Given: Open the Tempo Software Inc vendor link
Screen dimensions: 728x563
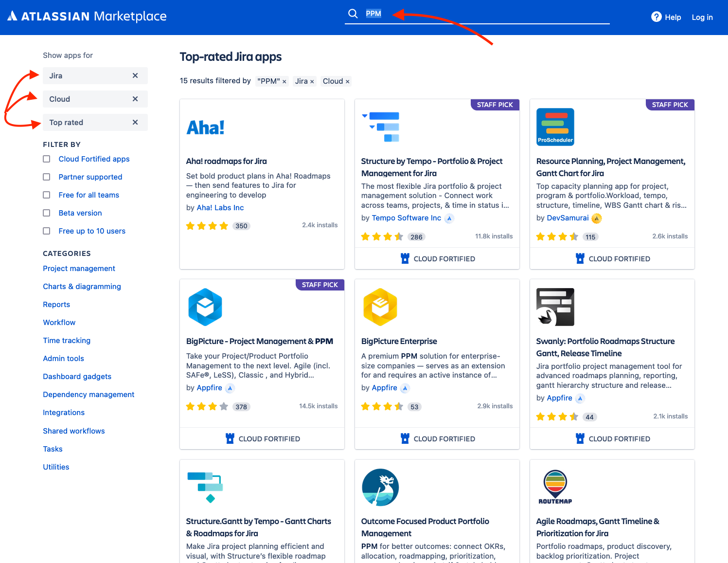Looking at the screenshot, I should [x=408, y=218].
